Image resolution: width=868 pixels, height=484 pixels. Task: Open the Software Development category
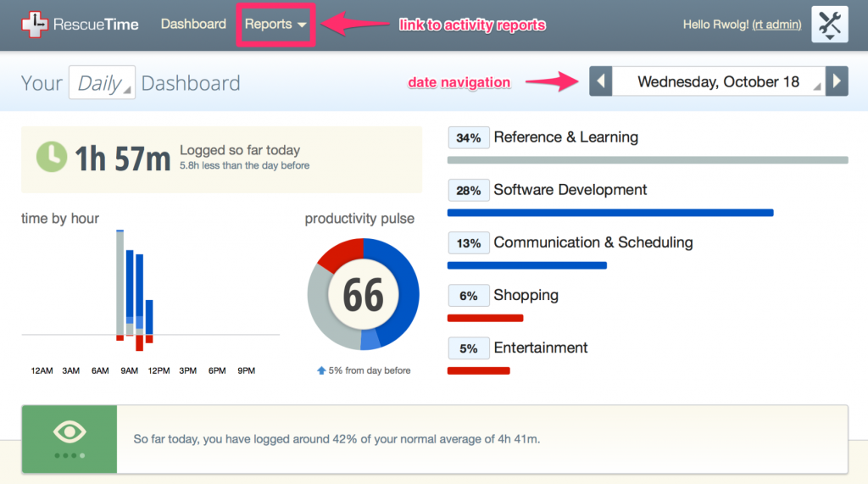coord(570,190)
